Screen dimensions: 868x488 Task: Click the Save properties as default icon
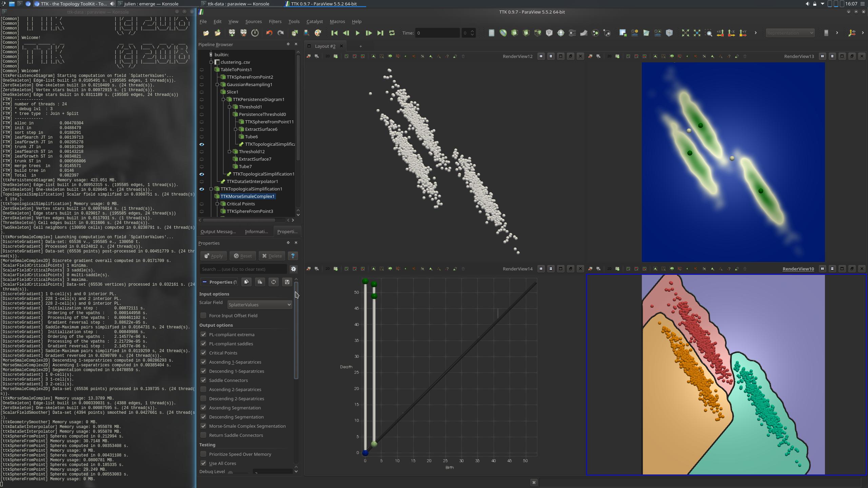pyautogui.click(x=287, y=282)
